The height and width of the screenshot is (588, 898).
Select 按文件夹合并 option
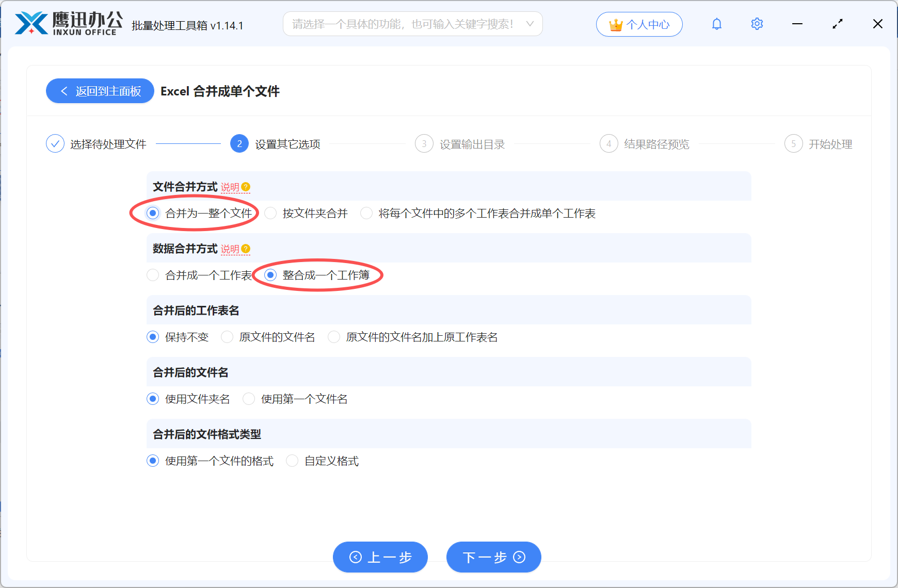(x=270, y=213)
